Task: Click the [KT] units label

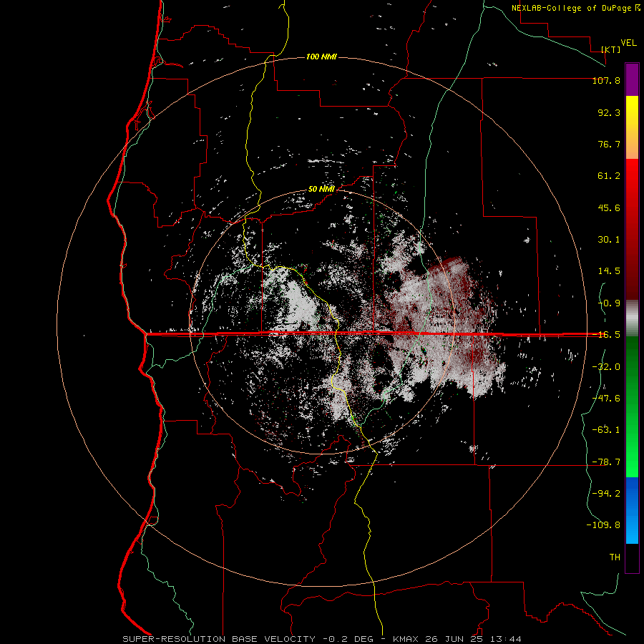Action: (611, 49)
